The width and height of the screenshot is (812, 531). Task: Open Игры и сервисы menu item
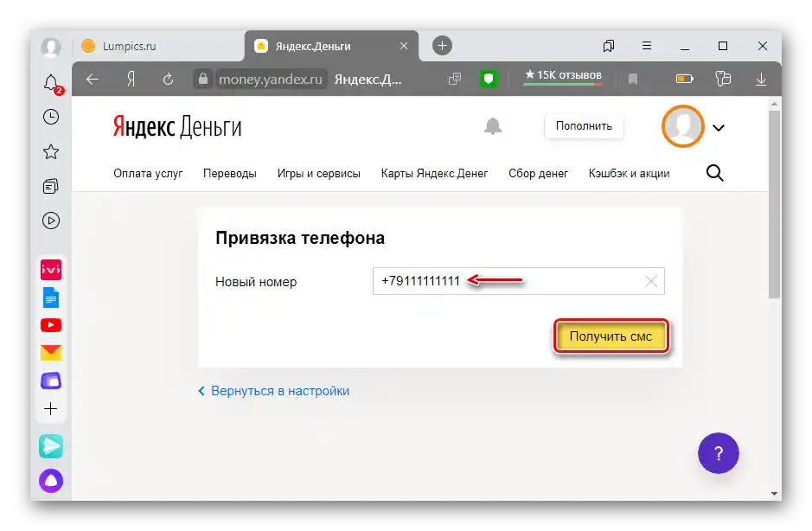[x=319, y=174]
